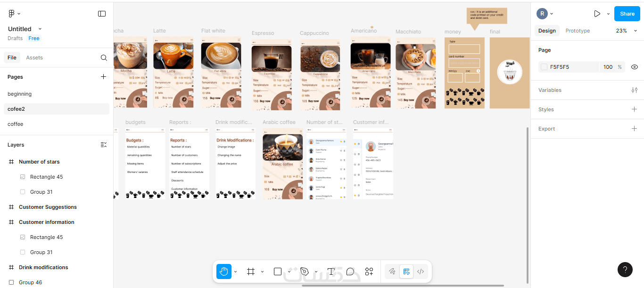Click frame icon of Customer Suggestions layer

pos(11,207)
